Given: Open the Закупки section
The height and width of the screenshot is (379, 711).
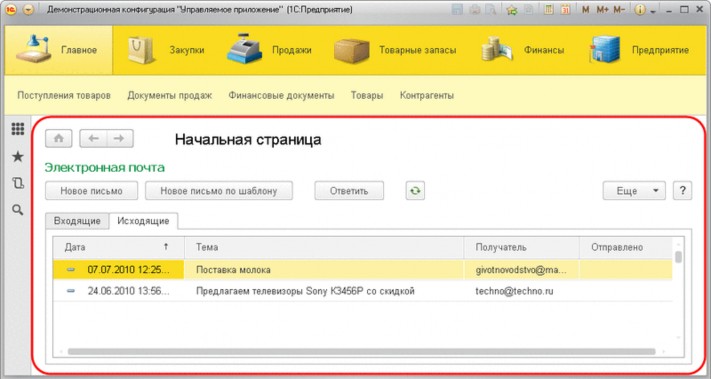Looking at the screenshot, I should pos(166,50).
